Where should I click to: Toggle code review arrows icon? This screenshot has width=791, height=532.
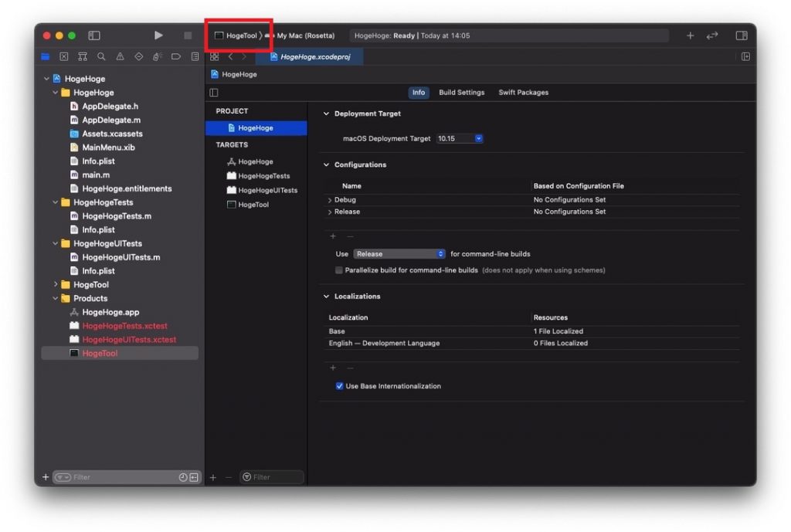click(x=711, y=36)
